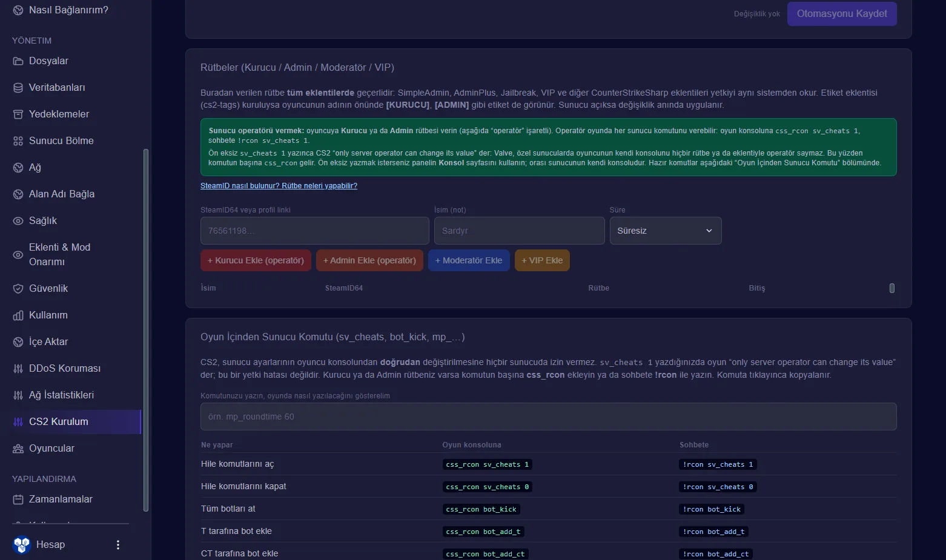946x560 pixels.
Task: Copy the 'css_rcon sv_cheats 1' command
Action: (x=488, y=464)
